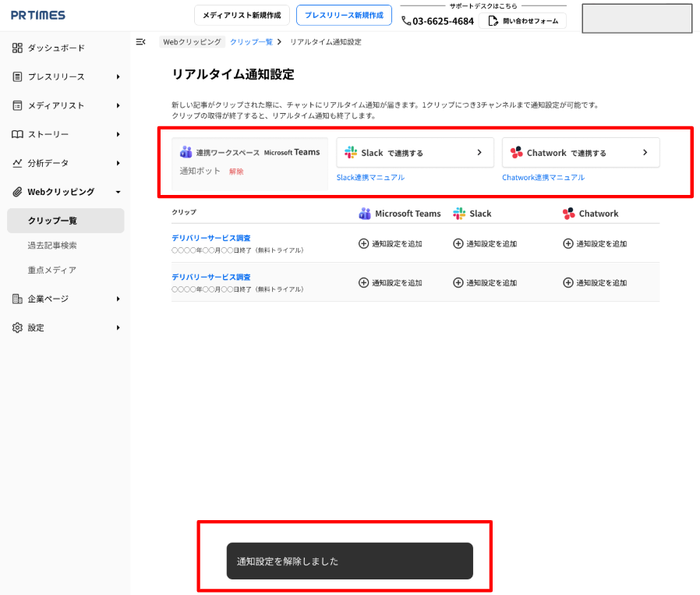Click the Microsoft Teams icon in linked workspace card
Screen dimensions: 700x595
pos(186,152)
